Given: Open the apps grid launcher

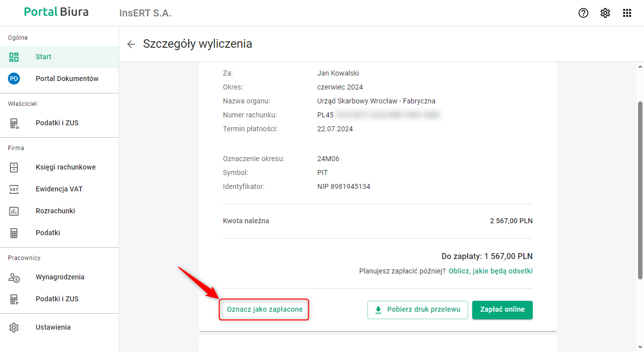Looking at the screenshot, I should click(627, 13).
